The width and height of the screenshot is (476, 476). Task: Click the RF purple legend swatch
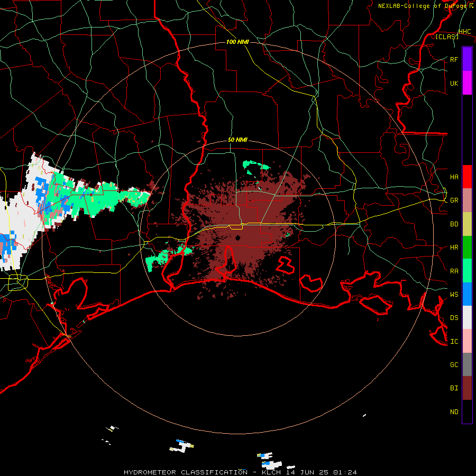467,59
